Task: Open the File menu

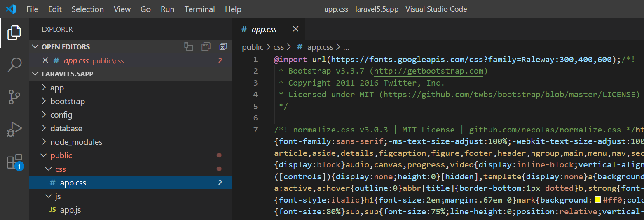Action: click(32, 9)
